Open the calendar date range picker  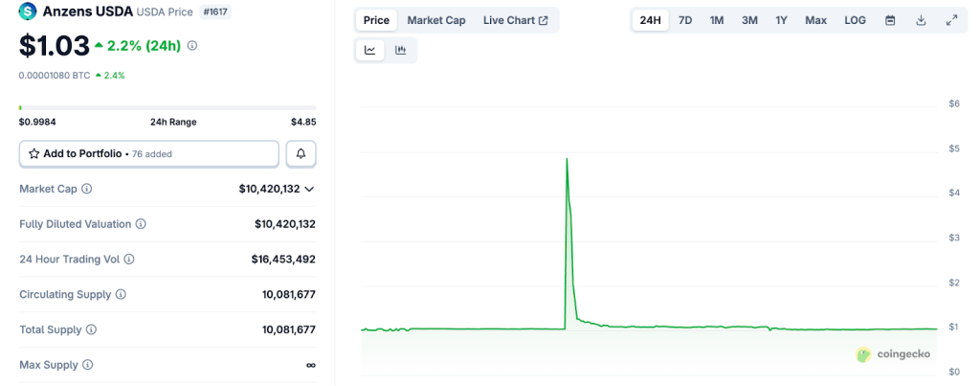(x=890, y=20)
